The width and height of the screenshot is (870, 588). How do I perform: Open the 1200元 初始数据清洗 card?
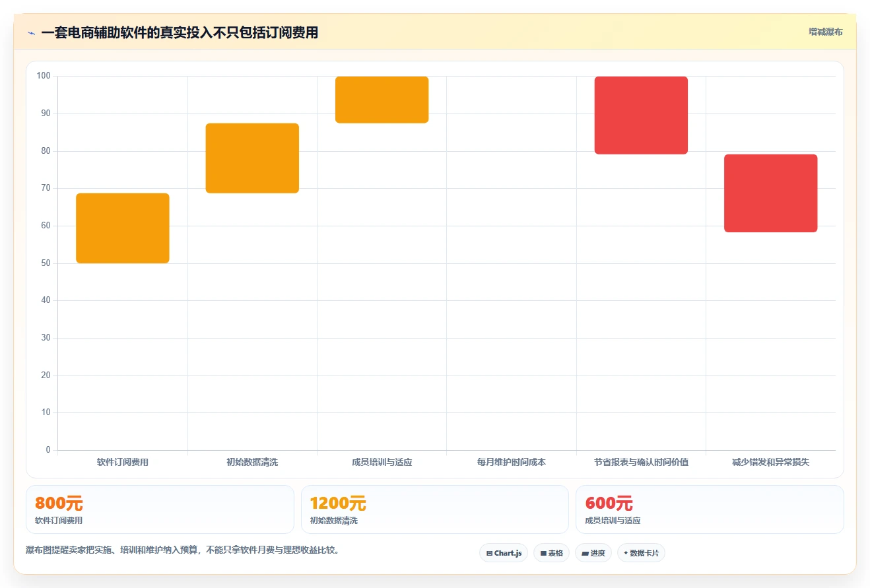tap(435, 509)
